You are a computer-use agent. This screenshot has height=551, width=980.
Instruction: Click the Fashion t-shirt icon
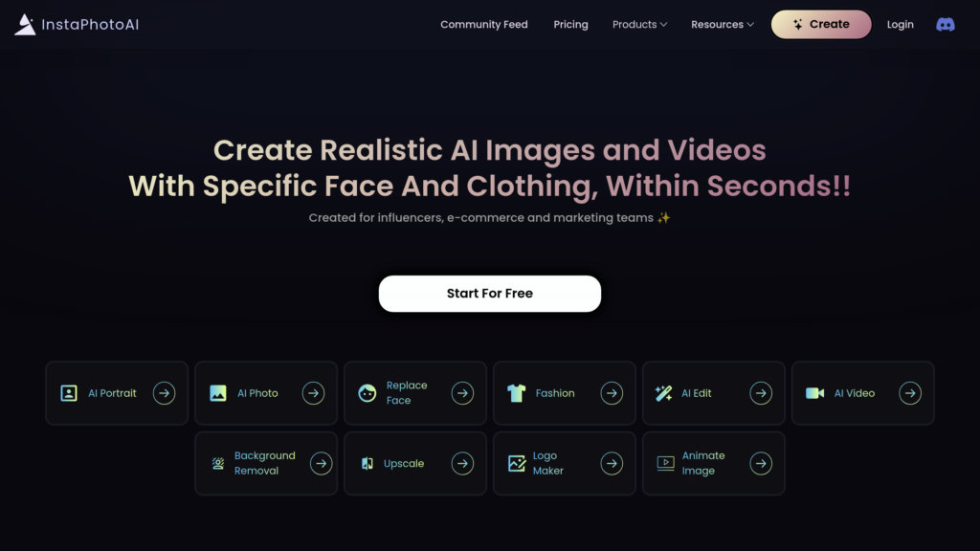click(517, 393)
